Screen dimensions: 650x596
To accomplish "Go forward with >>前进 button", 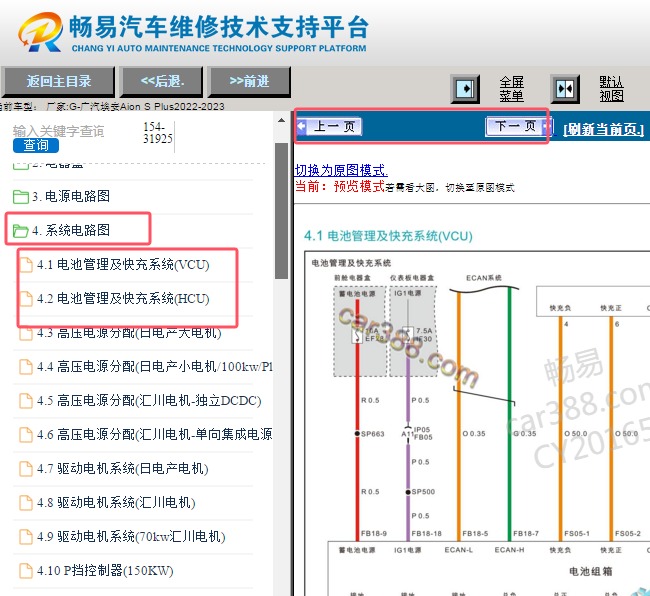I will pos(249,82).
